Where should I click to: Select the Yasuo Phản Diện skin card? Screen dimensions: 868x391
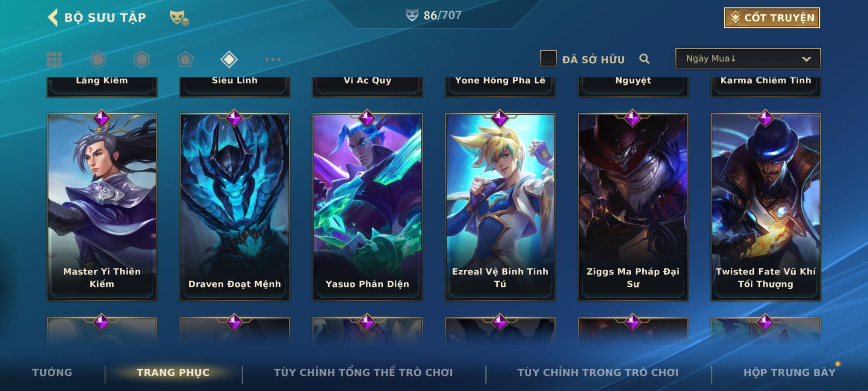(367, 207)
